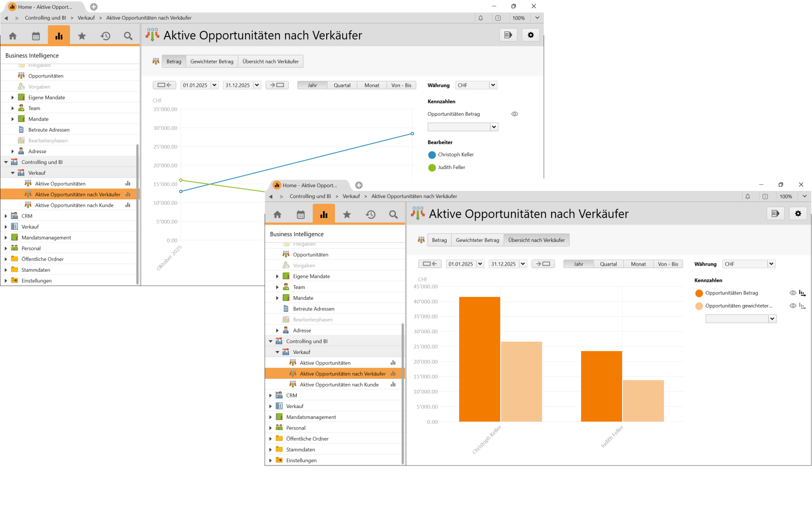
Task: Click the home icon in the line chart window
Action: (13, 36)
